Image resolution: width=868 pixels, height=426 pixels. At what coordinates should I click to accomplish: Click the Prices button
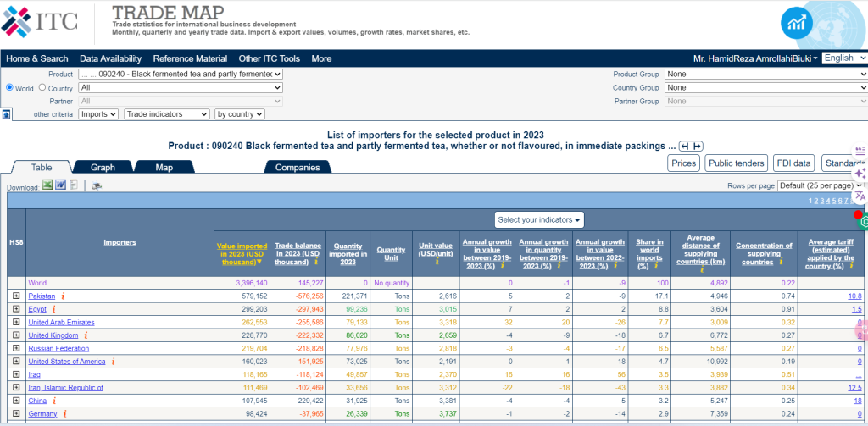(x=684, y=163)
